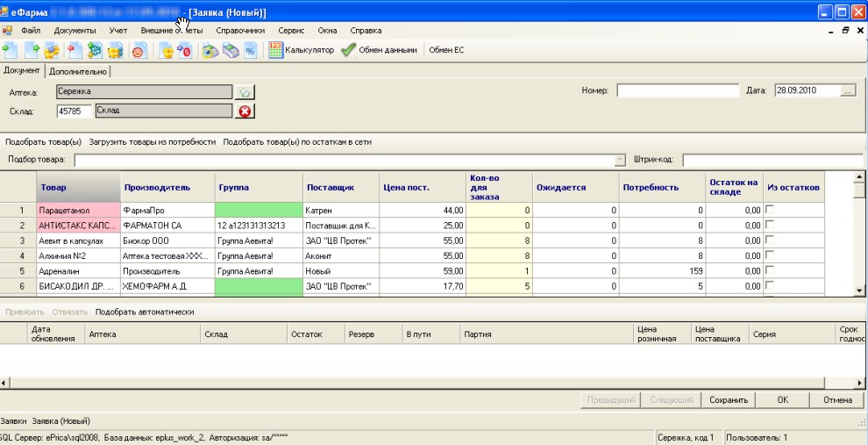Click the pharmacy picker icon beside Аптека
Image resolution: width=868 pixels, height=445 pixels.
pos(245,90)
